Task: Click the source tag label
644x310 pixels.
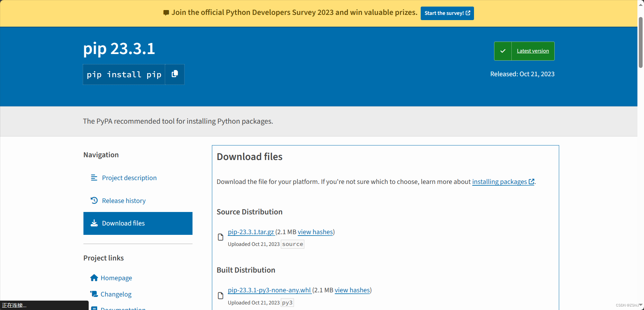Action: (293, 244)
